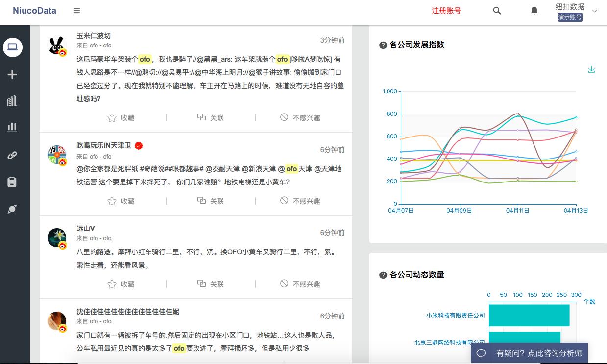Click 关联 on the 远山V post
Screen dimensions: 607x364
(x=211, y=284)
